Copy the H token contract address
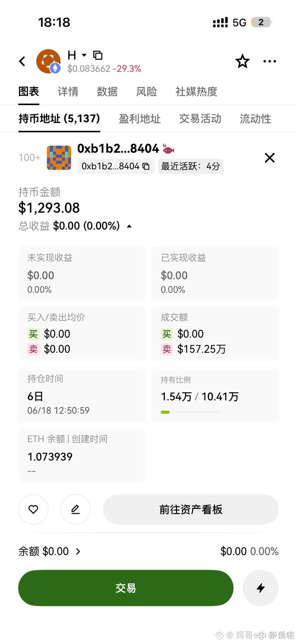The width and height of the screenshot is (297, 644). (98, 55)
